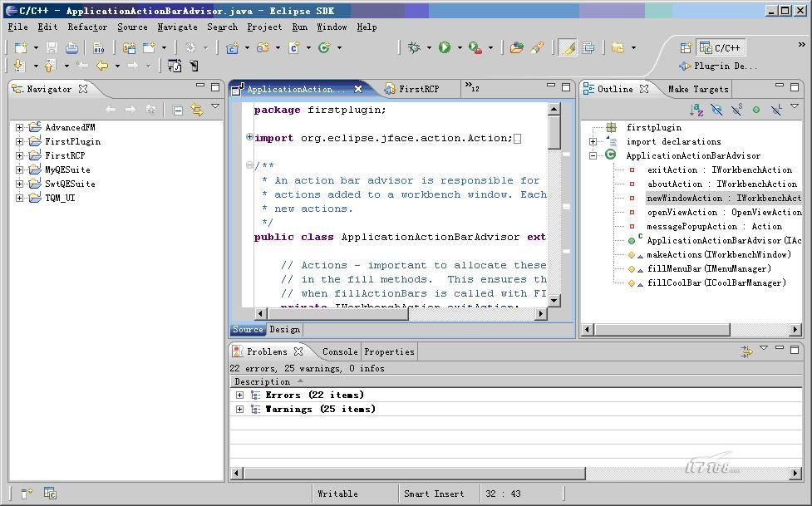This screenshot has width=812, height=506.
Task: Open the Refactor menu
Action: click(x=87, y=27)
